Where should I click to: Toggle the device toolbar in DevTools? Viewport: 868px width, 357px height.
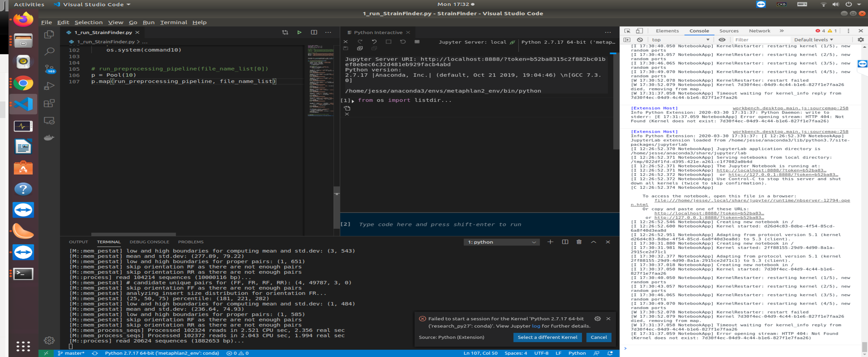tap(639, 31)
